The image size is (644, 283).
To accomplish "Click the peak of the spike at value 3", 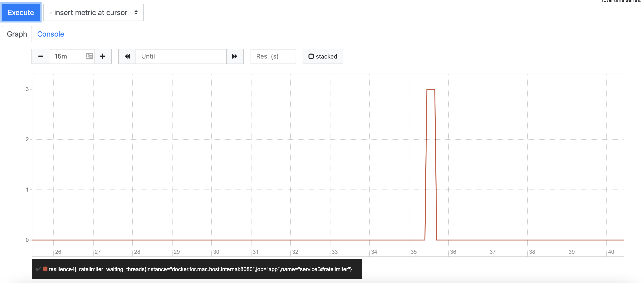I will click(431, 89).
